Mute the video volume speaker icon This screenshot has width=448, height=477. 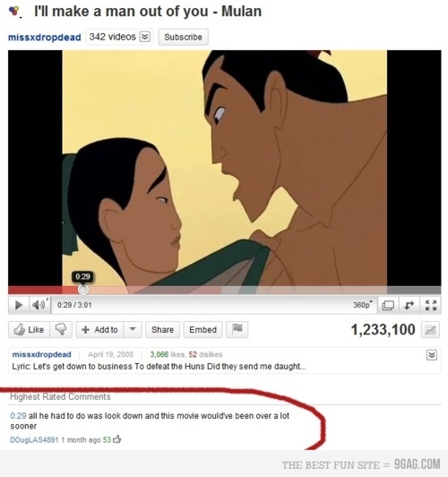coord(39,305)
